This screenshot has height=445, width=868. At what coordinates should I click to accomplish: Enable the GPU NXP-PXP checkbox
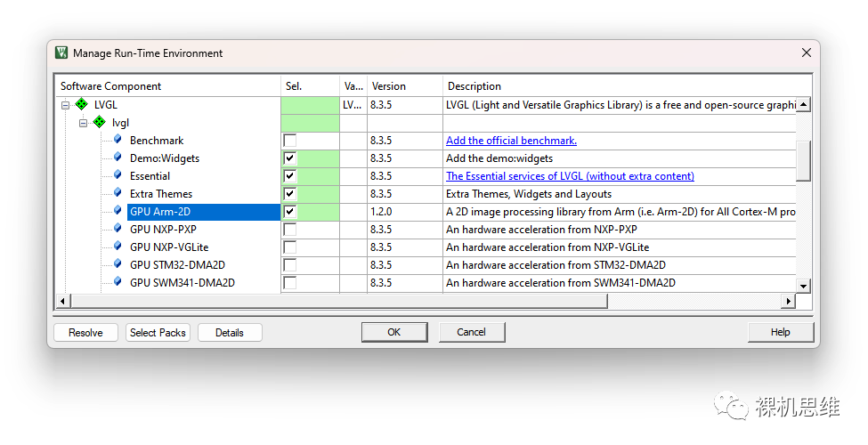pyautogui.click(x=289, y=229)
